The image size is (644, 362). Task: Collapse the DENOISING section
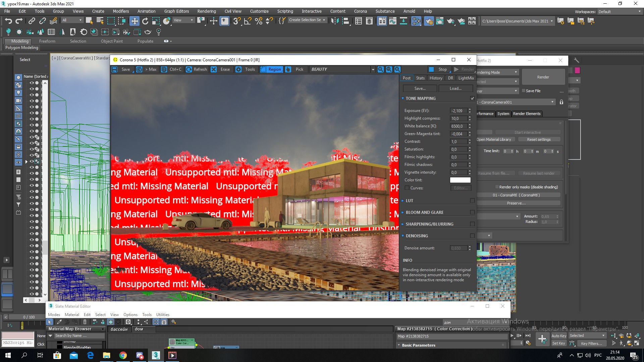click(x=403, y=236)
